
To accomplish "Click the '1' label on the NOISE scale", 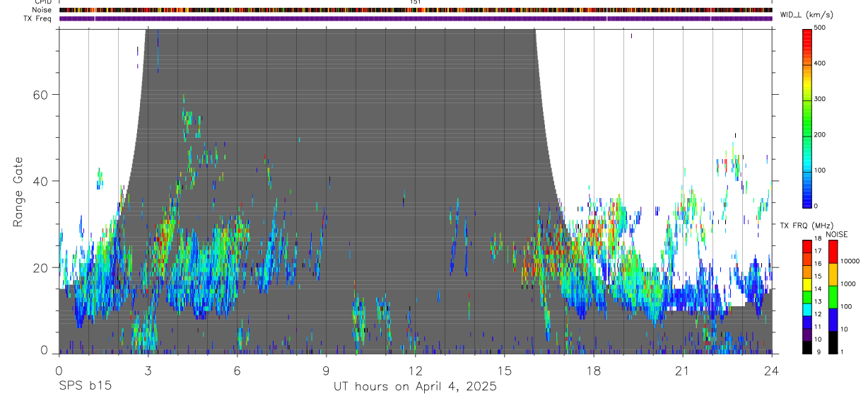I will coord(843,351).
